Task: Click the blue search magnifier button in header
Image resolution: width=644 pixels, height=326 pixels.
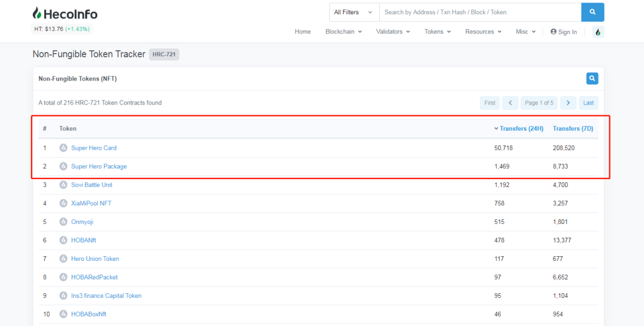Action: coord(592,13)
